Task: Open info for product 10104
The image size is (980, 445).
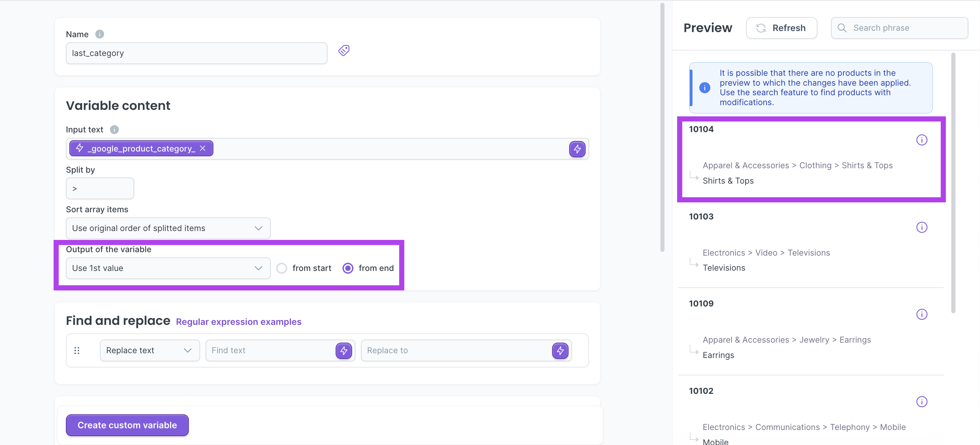Action: [x=921, y=140]
